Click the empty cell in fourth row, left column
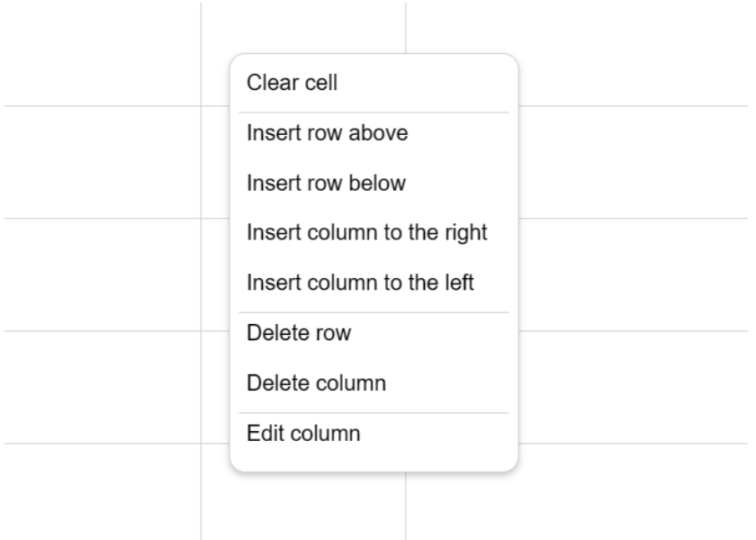 [103, 387]
